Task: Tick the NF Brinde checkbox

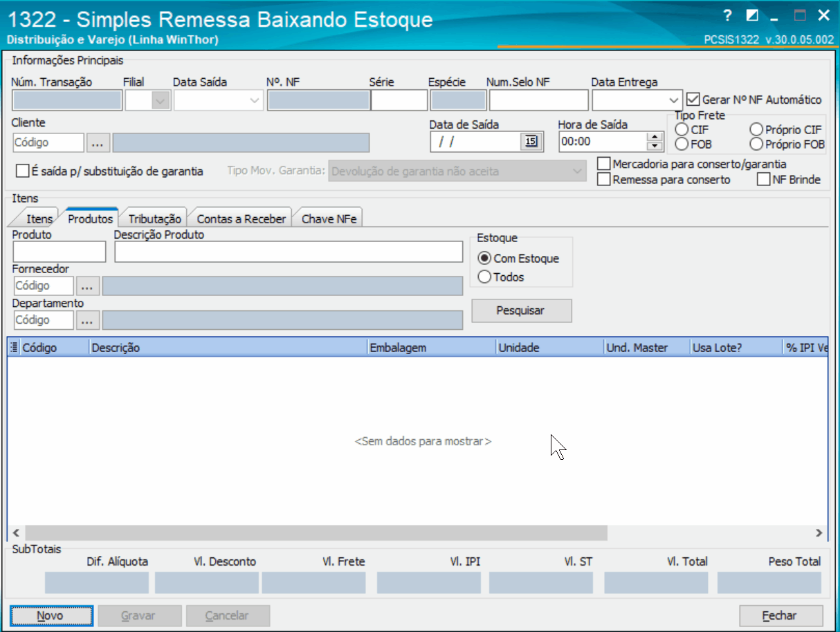Action: [x=764, y=179]
